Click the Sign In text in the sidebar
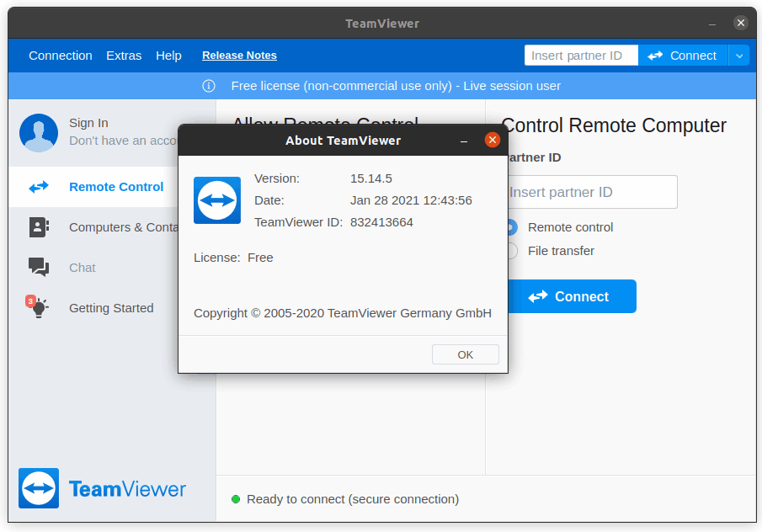 (x=88, y=123)
